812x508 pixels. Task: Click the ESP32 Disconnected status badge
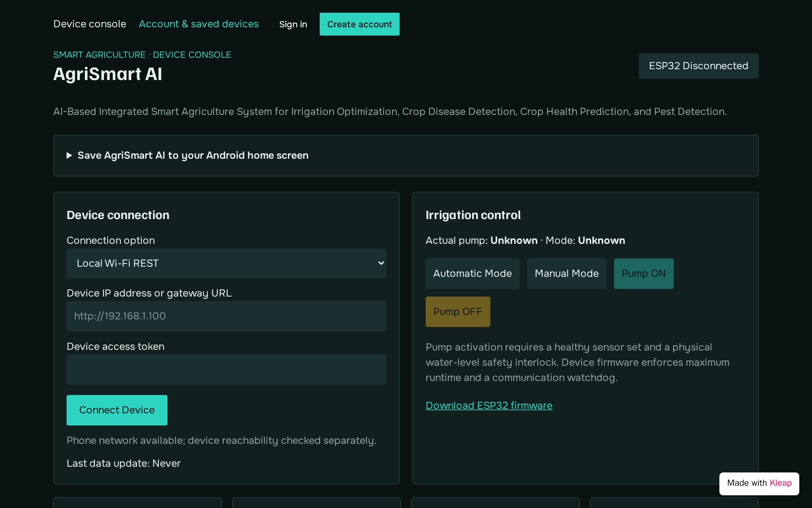pyautogui.click(x=698, y=66)
